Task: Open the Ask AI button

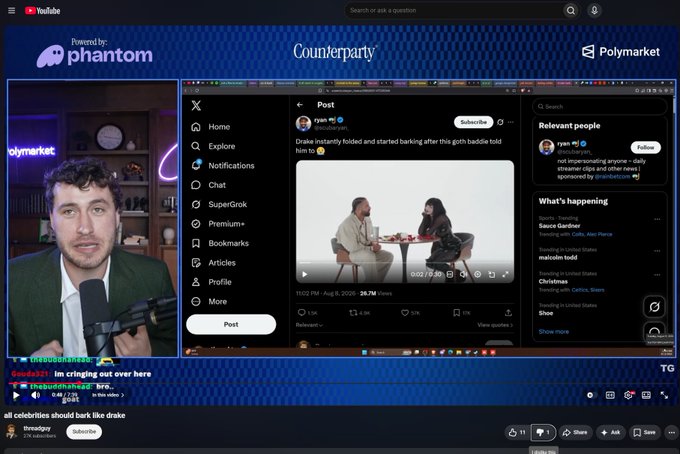Action: (x=610, y=432)
